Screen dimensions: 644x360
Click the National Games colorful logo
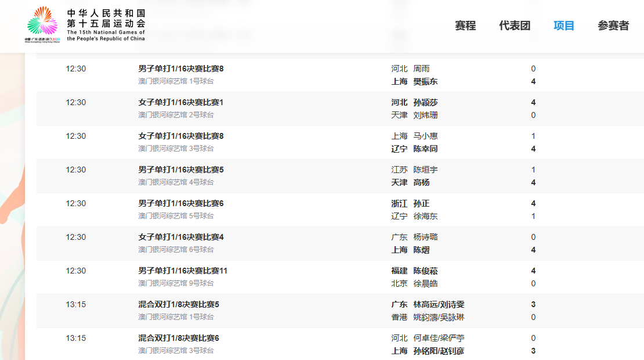click(39, 24)
